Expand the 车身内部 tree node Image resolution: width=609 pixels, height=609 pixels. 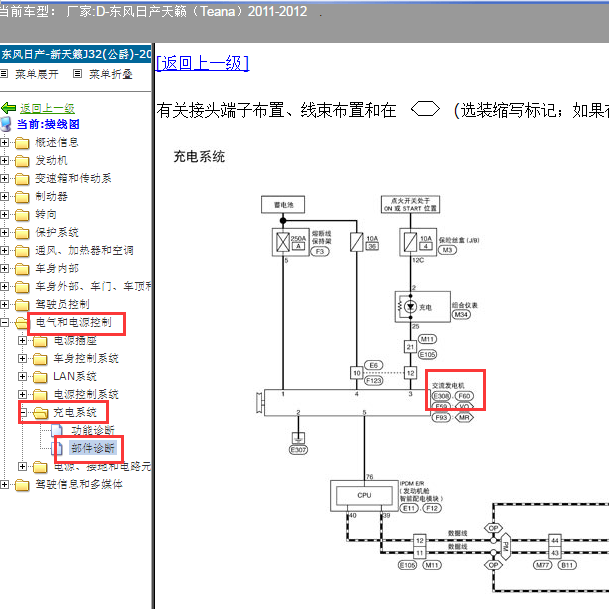click(x=4, y=268)
